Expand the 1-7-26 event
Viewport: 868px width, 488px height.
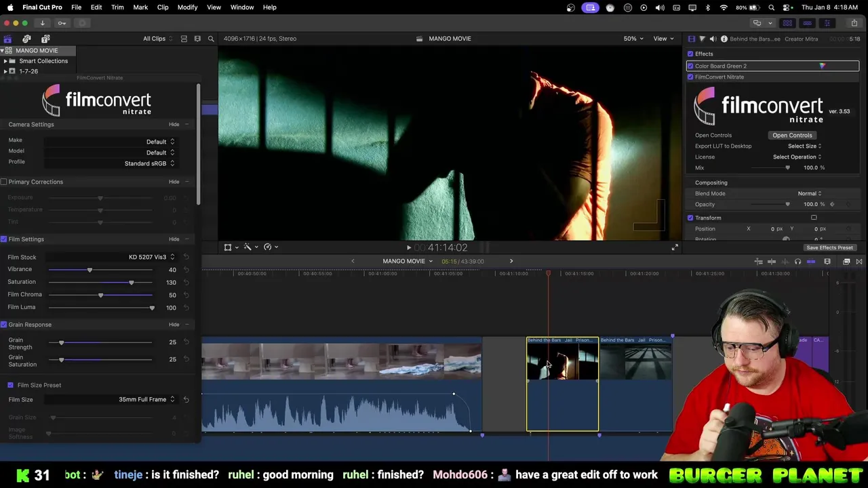coord(5,71)
